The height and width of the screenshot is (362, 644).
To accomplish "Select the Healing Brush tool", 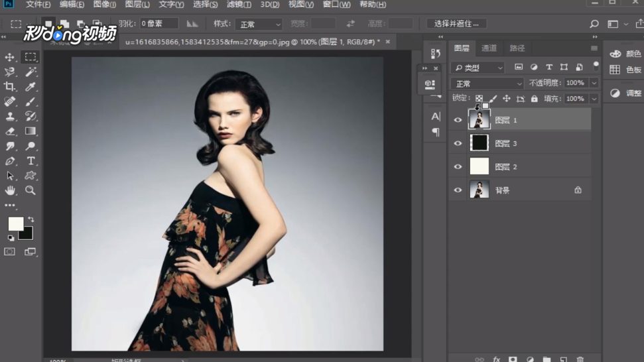I will pos(9,101).
